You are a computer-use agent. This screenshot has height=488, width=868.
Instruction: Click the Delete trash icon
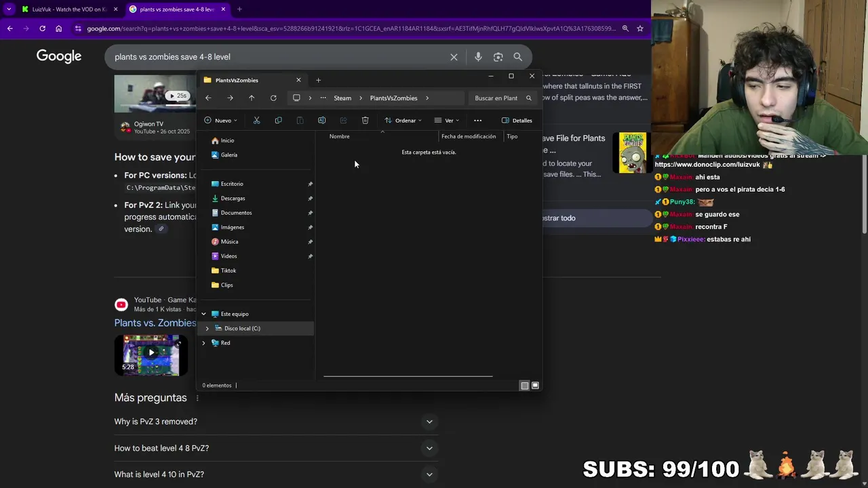tap(365, 121)
